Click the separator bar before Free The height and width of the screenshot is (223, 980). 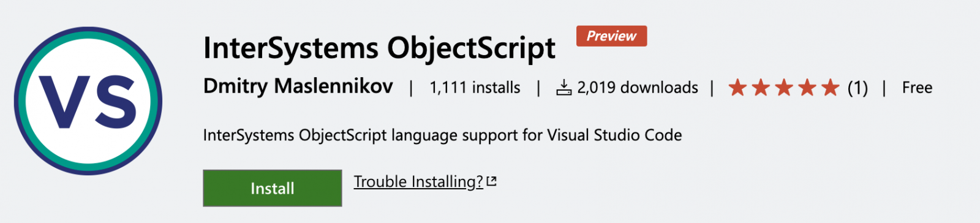click(x=884, y=88)
